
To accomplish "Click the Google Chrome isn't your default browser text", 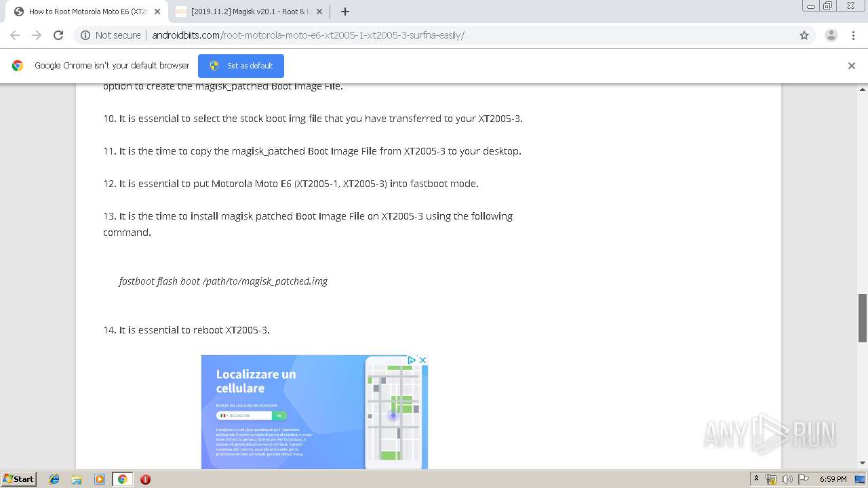I will [x=112, y=66].
